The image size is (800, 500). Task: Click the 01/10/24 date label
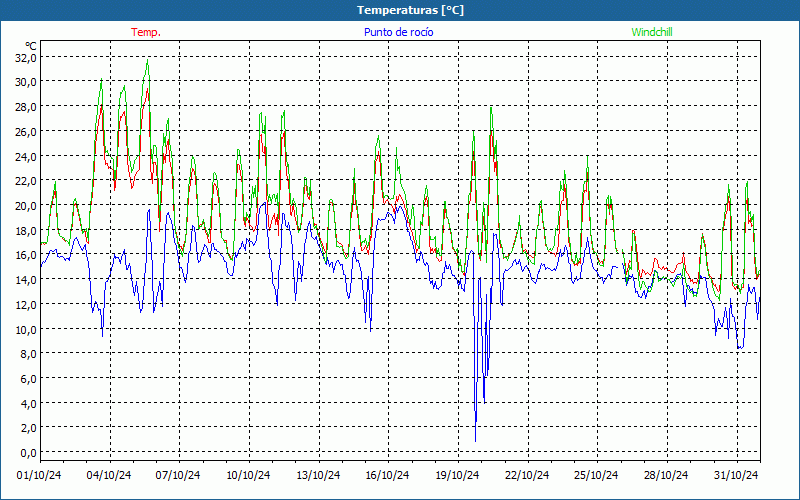[39, 475]
